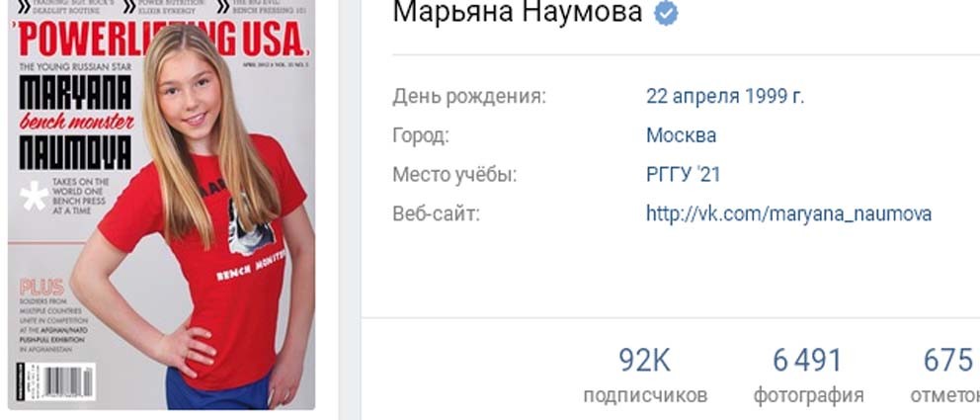Click the POWERLIFTING USA magazine title
Viewport: 980px width, 420px height.
pyautogui.click(x=161, y=39)
